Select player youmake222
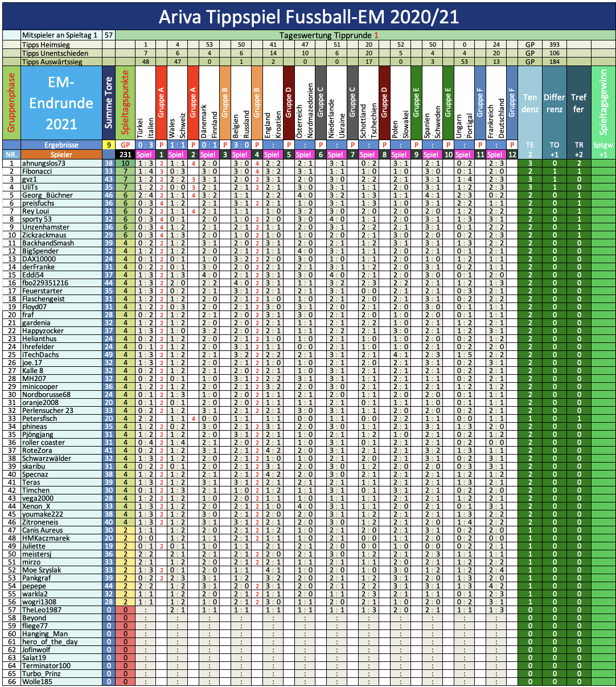 [x=61, y=514]
